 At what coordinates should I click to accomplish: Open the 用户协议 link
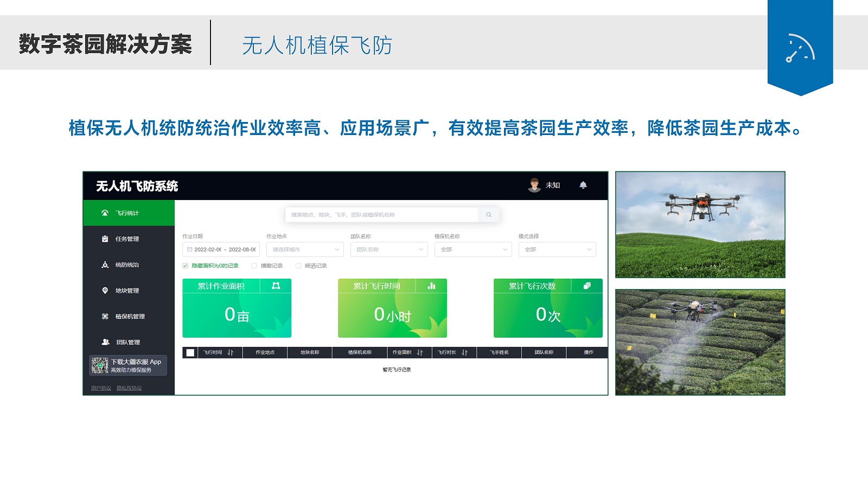(x=101, y=388)
